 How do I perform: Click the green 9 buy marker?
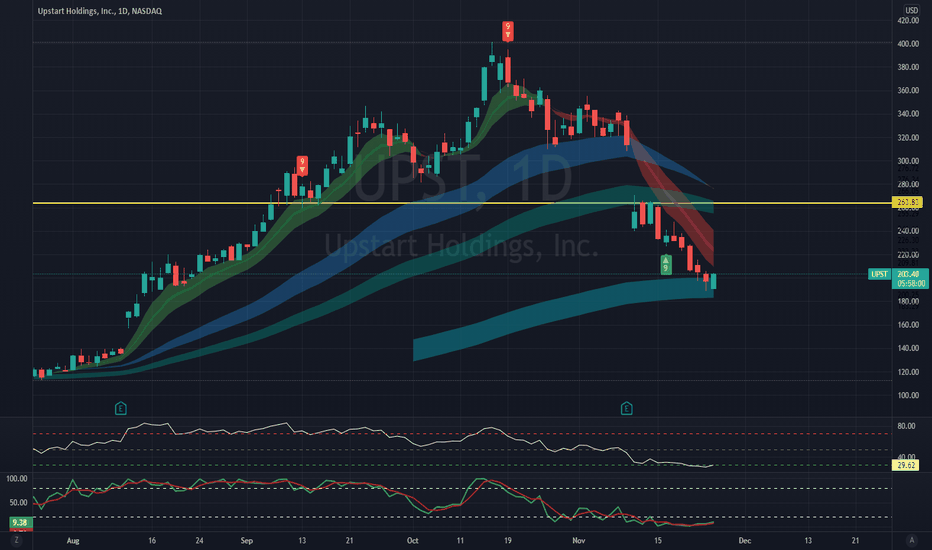666,265
